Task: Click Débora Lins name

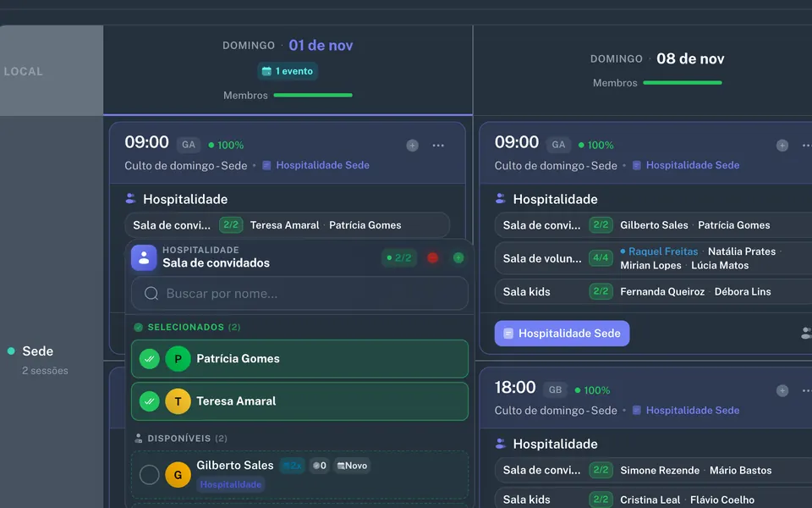Action: (743, 292)
